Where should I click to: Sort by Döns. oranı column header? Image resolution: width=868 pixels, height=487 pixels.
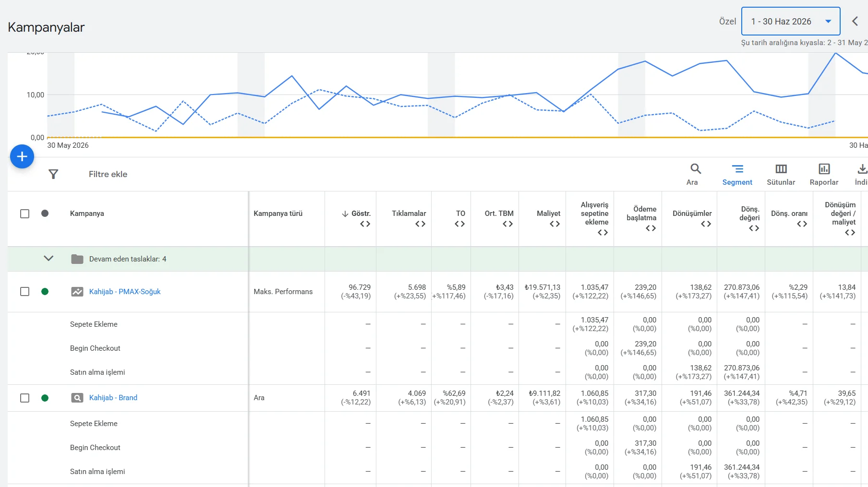[x=789, y=214]
